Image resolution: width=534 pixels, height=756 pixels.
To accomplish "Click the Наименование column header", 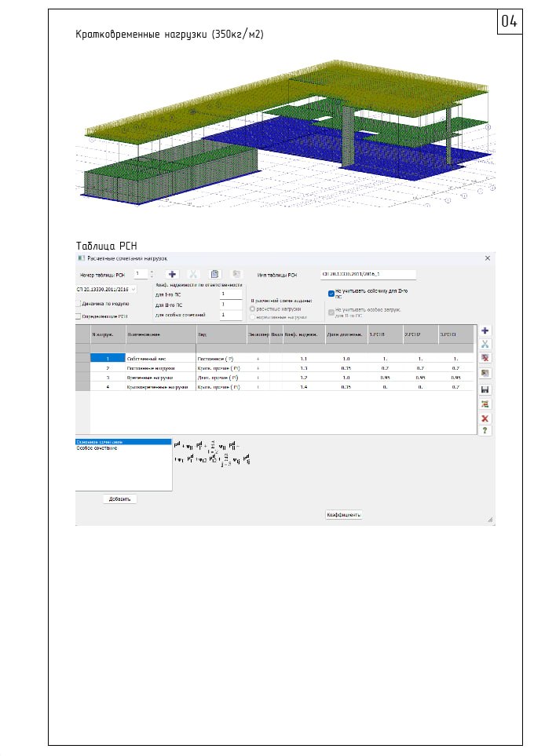I will [x=161, y=334].
